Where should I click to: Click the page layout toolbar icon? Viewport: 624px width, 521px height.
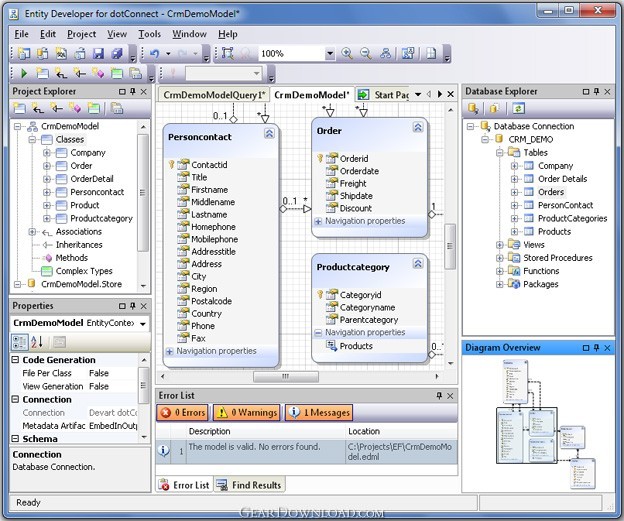pyautogui.click(x=431, y=53)
